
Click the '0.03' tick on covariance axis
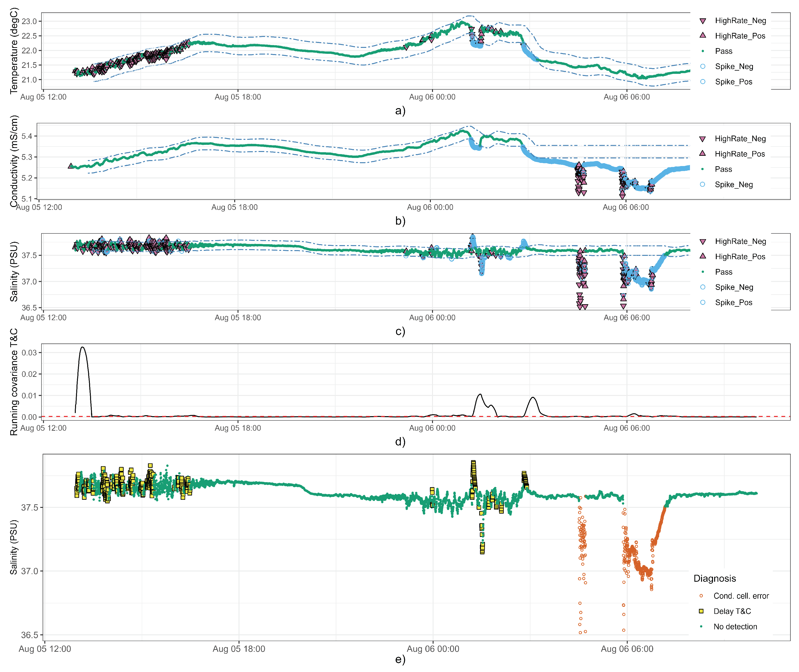click(29, 352)
